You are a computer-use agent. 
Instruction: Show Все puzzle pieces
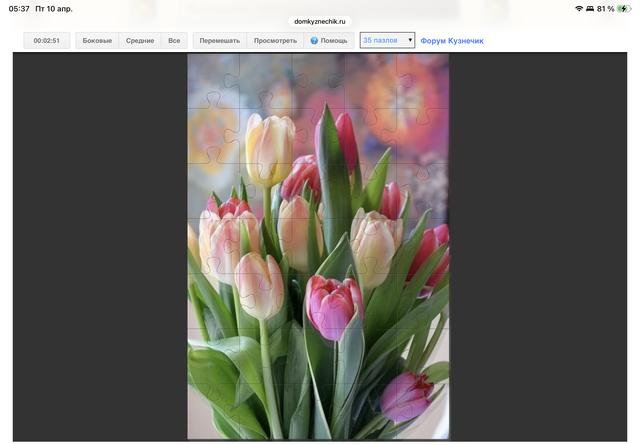[174, 41]
